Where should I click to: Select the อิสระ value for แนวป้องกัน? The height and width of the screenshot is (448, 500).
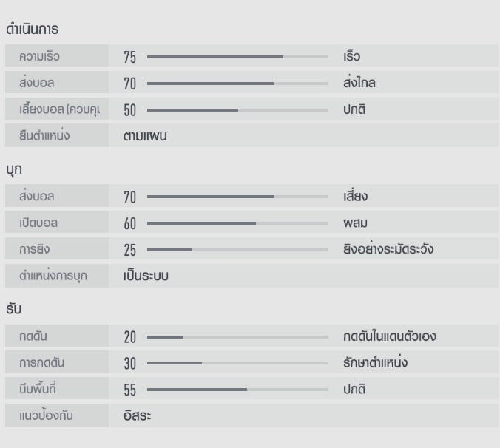pos(138,415)
